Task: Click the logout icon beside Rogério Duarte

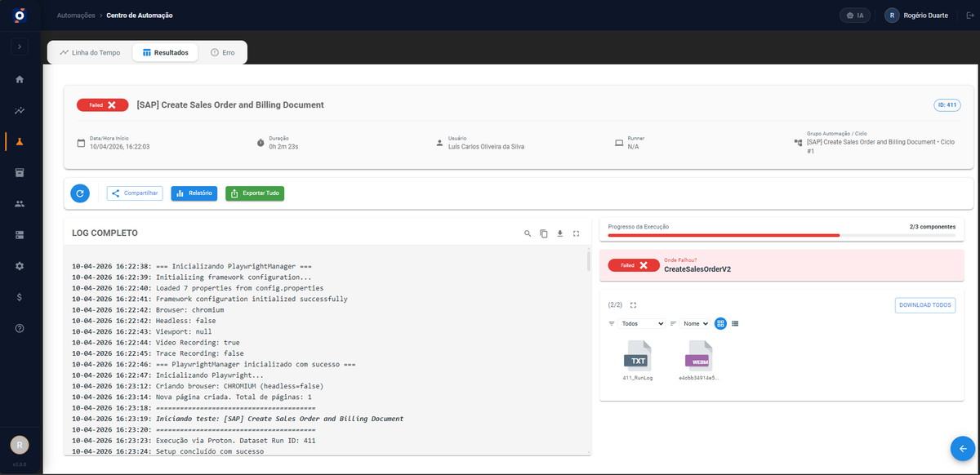Action: tap(969, 16)
